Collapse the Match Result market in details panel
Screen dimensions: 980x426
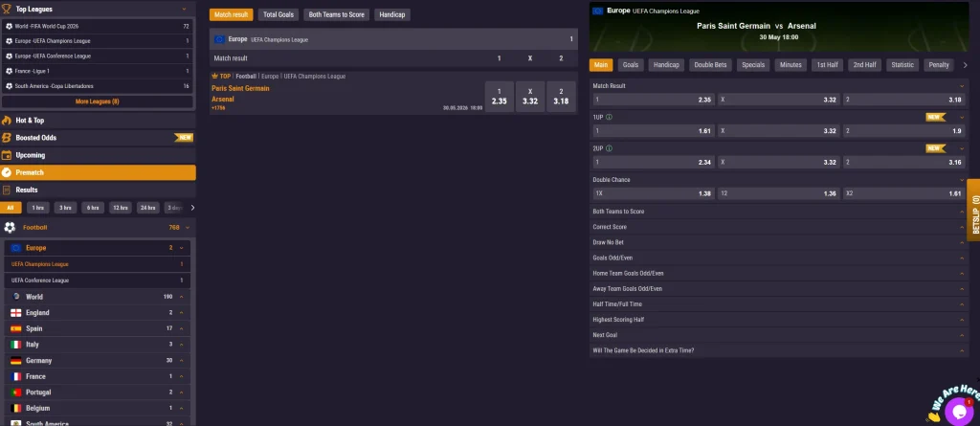(962, 86)
